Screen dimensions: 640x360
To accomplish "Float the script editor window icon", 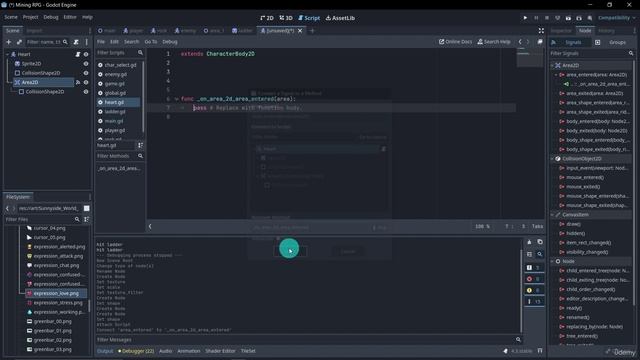I will [x=540, y=42].
